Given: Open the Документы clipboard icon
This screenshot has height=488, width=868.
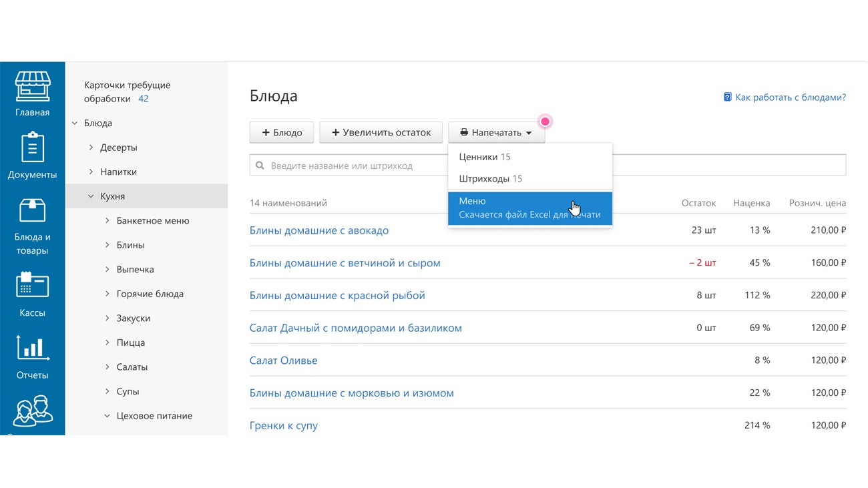Looking at the screenshot, I should [x=32, y=148].
